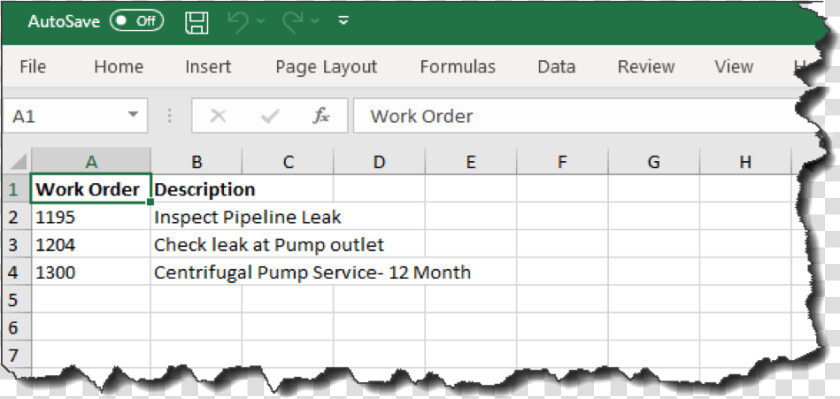The width and height of the screenshot is (840, 399).
Task: Expand the Name Box dropdown arrow
Action: coord(133,115)
